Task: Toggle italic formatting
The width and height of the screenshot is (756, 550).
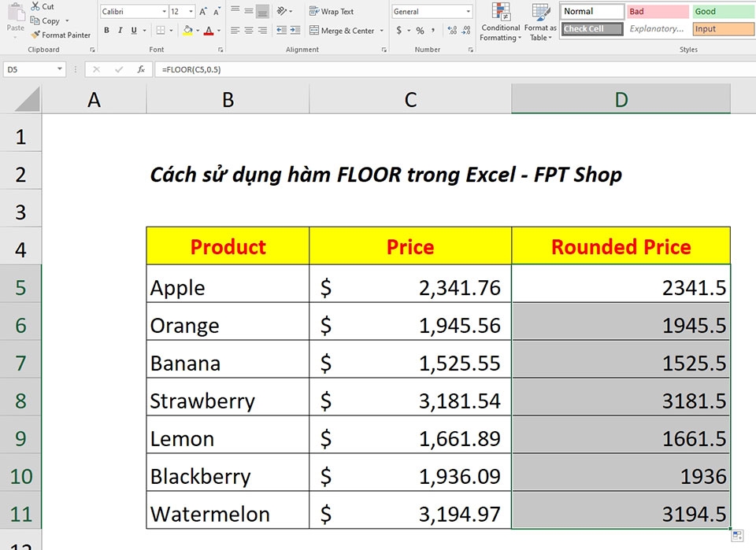Action: (120, 30)
